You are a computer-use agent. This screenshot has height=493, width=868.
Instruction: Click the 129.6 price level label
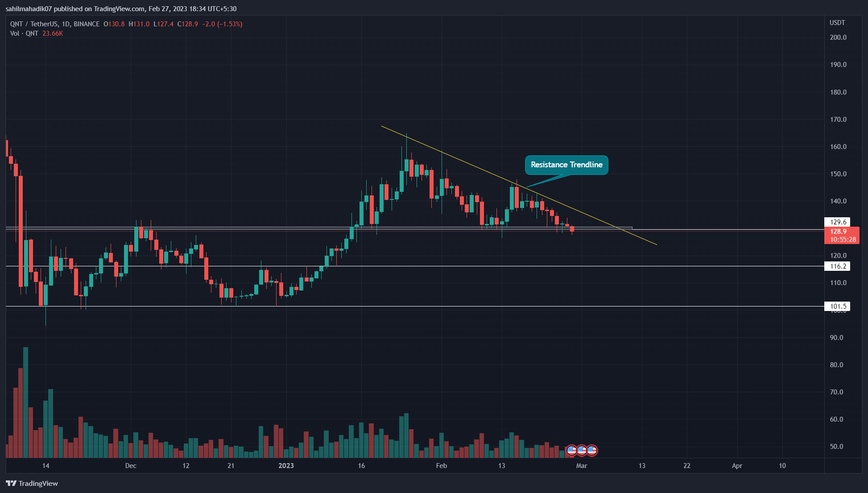click(838, 222)
